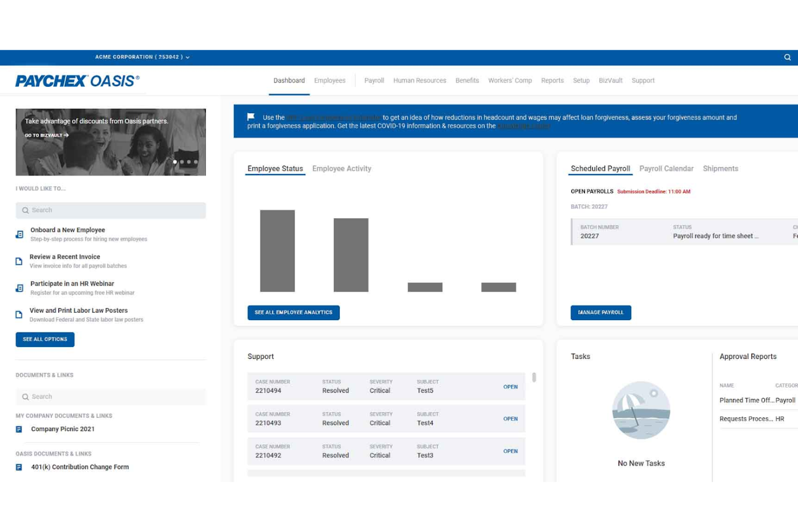
Task: Click See All Employee Analytics button
Action: pyautogui.click(x=293, y=313)
